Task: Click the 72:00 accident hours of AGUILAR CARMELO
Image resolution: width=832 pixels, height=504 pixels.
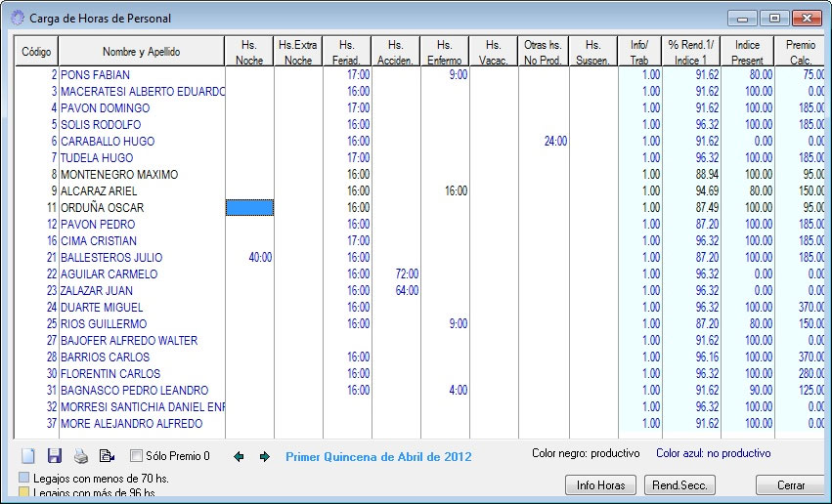Action: point(405,274)
